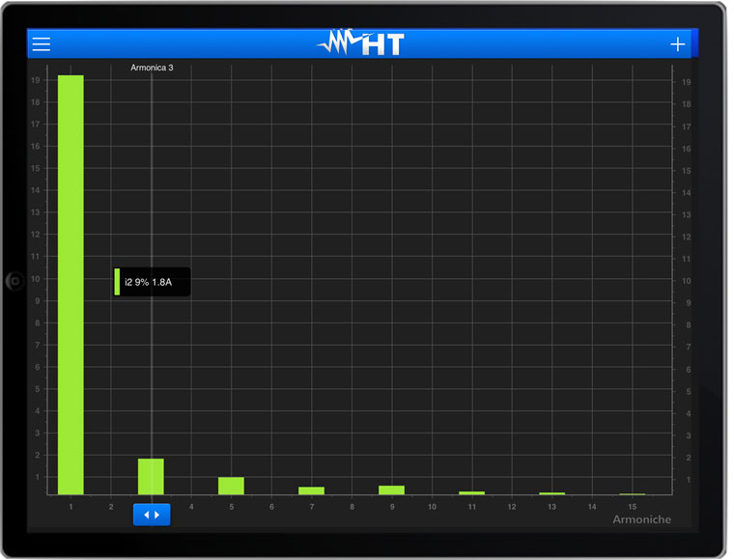Image resolution: width=734 pixels, height=560 pixels.
Task: Click the 'Armoniche' axis title
Action: (641, 519)
